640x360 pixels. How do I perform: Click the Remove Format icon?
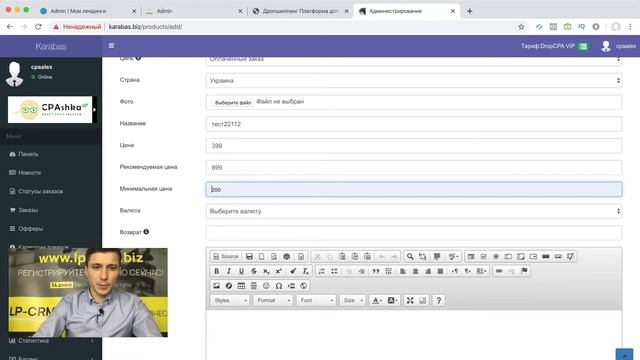coord(305,271)
